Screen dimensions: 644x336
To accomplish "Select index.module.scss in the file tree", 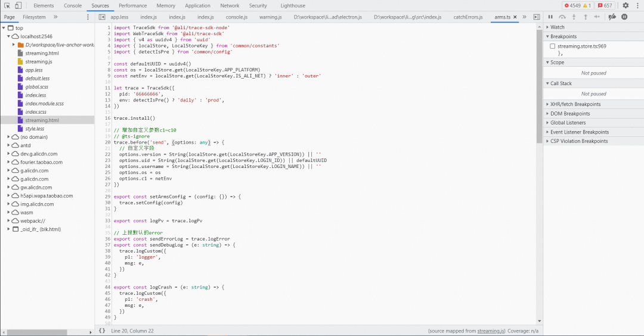I will click(44, 104).
